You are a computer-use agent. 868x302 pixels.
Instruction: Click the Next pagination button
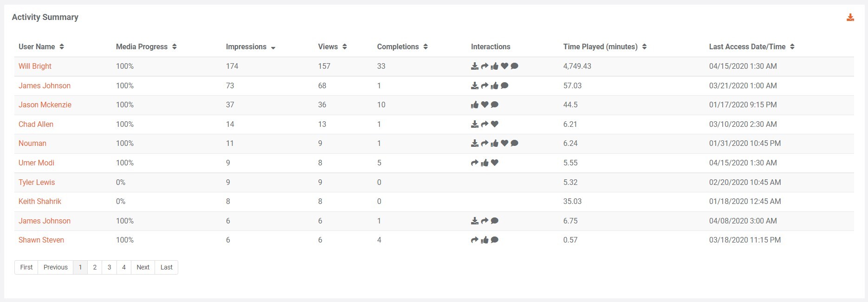[x=143, y=267]
